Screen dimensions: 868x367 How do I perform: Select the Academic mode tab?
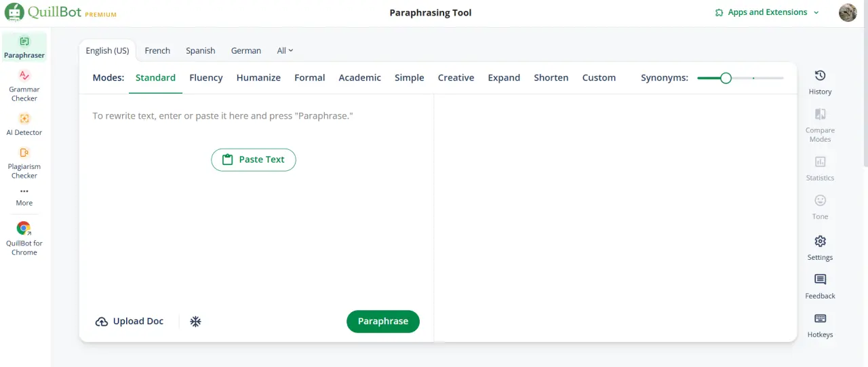click(359, 77)
